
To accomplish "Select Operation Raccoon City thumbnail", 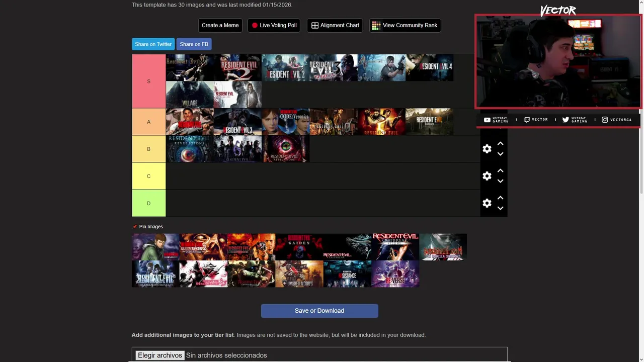I will [251, 274].
